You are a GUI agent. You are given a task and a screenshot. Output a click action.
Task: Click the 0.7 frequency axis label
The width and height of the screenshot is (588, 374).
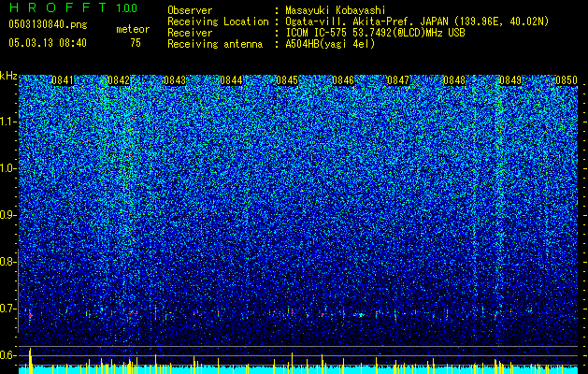8,309
